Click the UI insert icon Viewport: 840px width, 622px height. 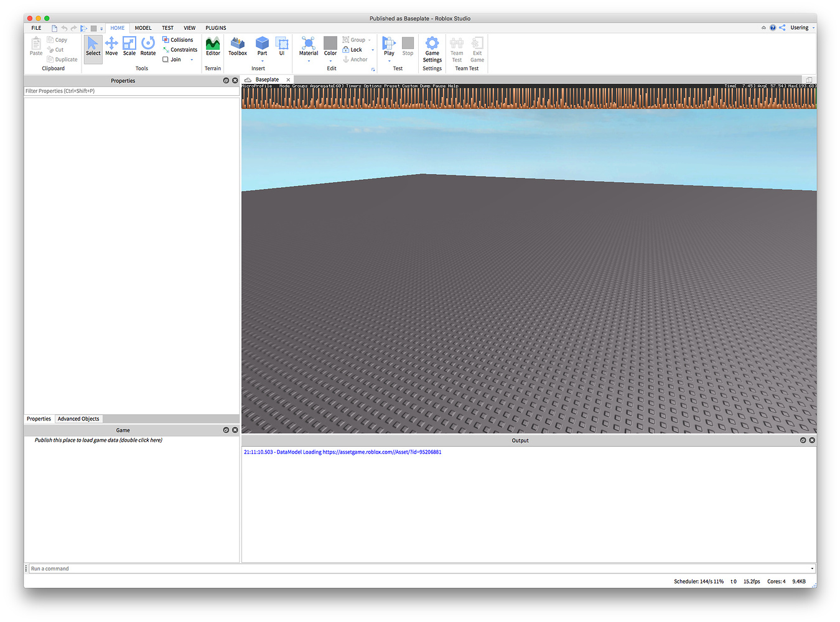tap(282, 47)
